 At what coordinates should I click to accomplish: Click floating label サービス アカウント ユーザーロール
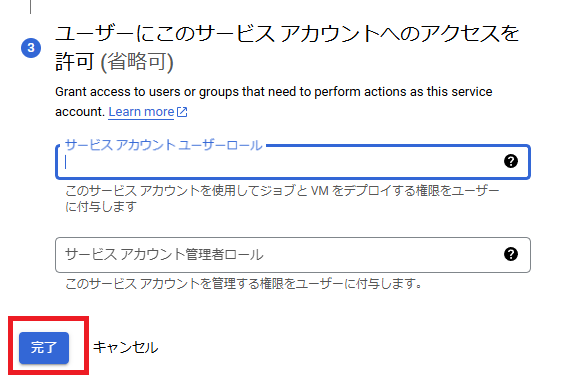(x=164, y=145)
